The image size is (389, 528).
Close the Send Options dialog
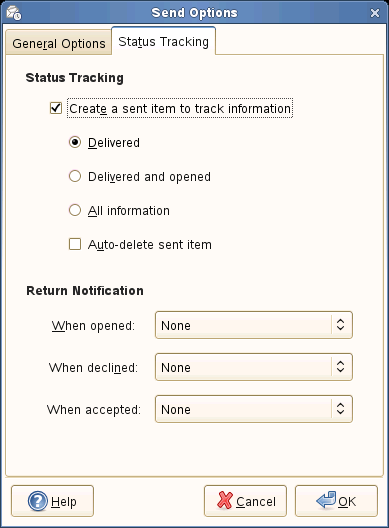point(375,13)
